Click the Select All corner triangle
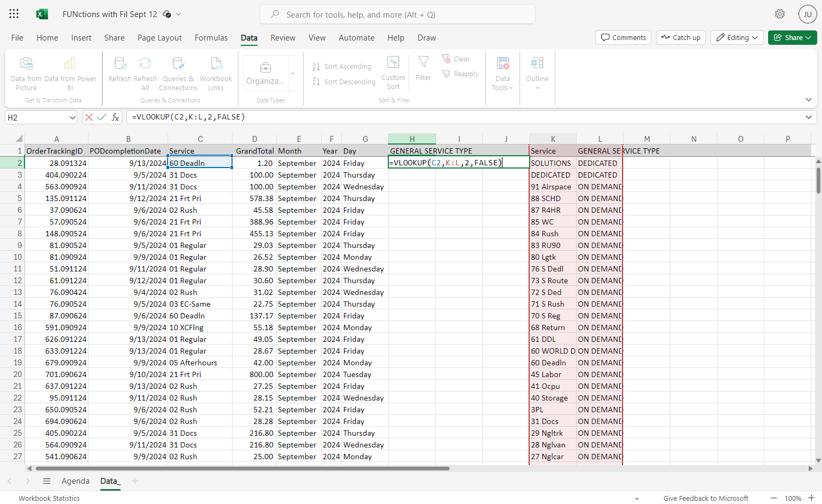The image size is (822, 504). (x=19, y=139)
